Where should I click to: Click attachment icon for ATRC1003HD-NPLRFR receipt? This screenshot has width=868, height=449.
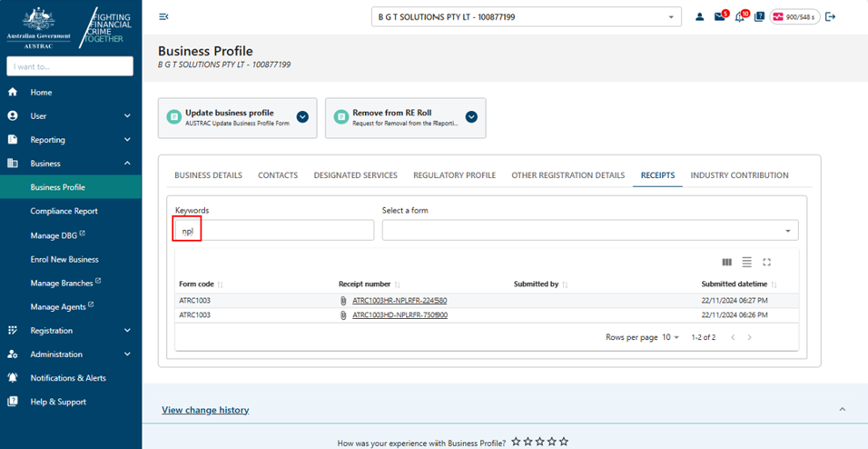pos(342,315)
